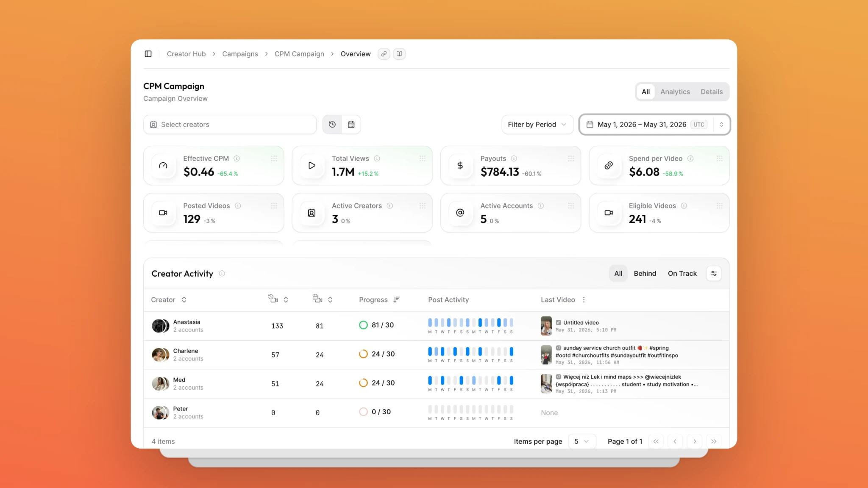Show info for Eligible Videos
The width and height of the screenshot is (868, 488).
(684, 206)
